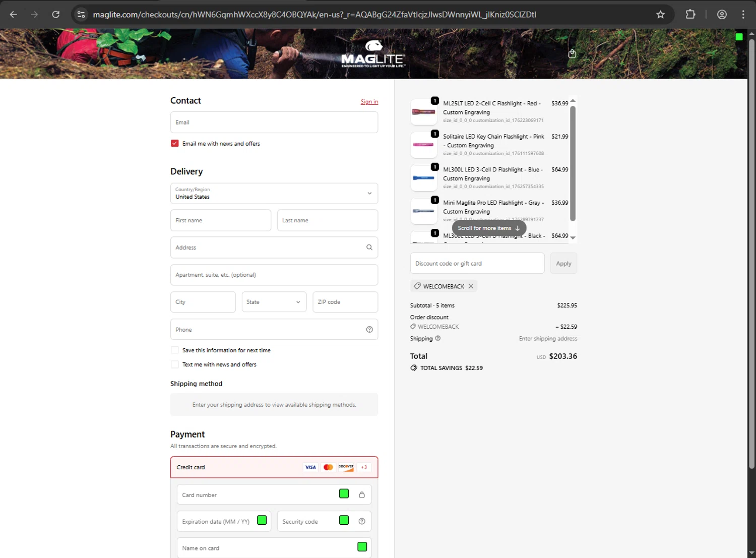Click Scroll for more items button
The width and height of the screenshot is (756, 558).
pos(489,228)
